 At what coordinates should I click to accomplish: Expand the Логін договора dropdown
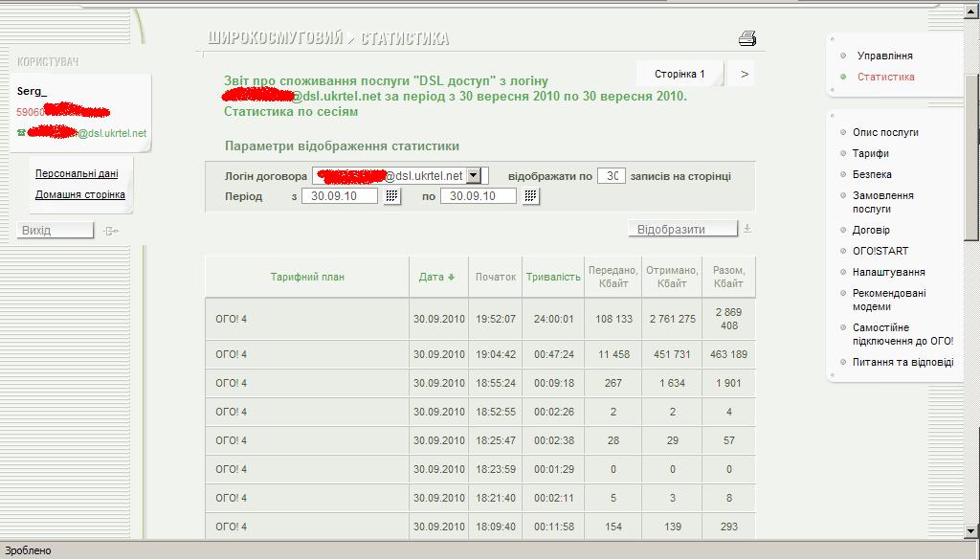tap(476, 176)
